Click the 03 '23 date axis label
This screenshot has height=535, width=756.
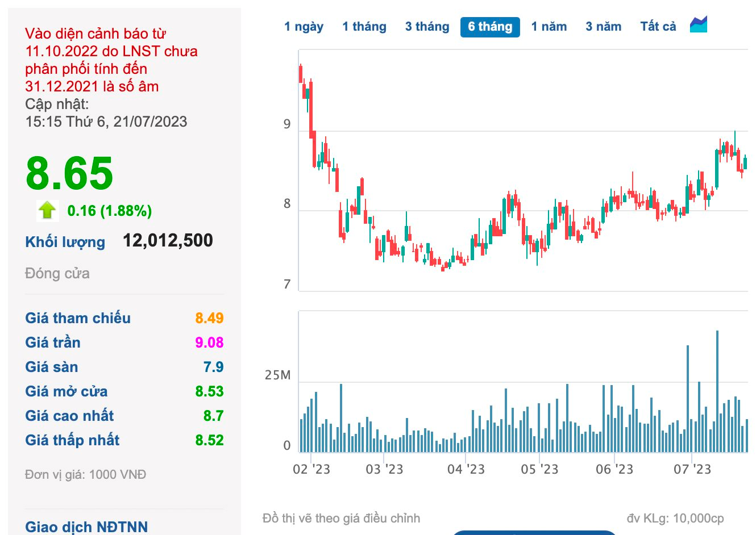coord(384,469)
